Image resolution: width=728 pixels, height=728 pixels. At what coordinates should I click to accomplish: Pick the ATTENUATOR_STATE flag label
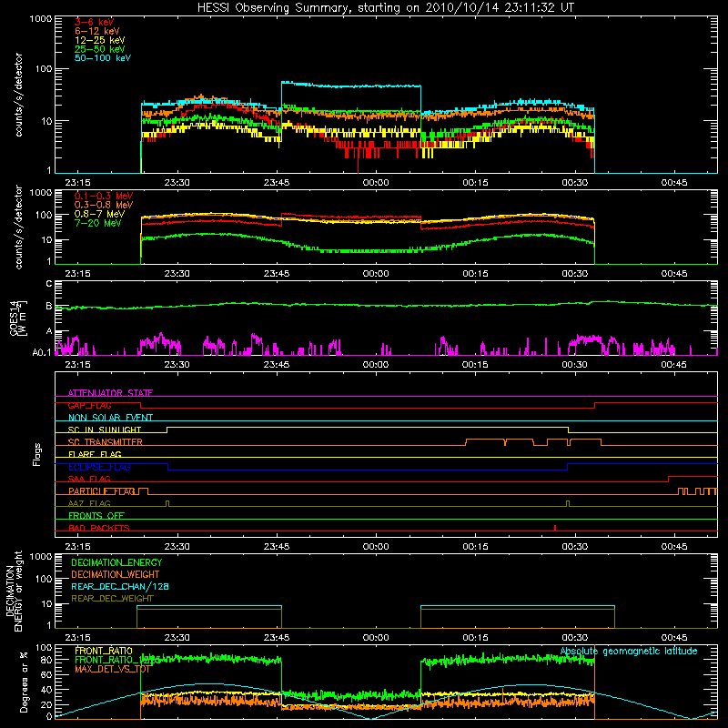pos(110,393)
